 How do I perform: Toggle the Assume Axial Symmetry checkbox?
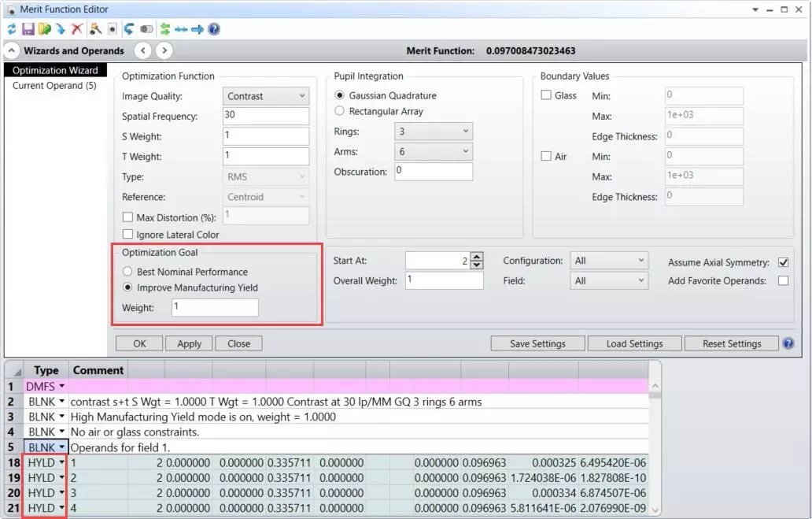tap(782, 262)
